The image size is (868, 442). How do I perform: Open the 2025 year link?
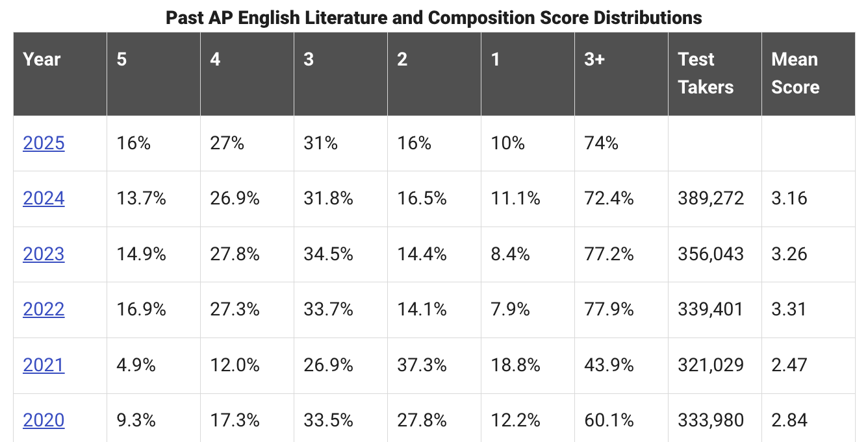(x=44, y=143)
